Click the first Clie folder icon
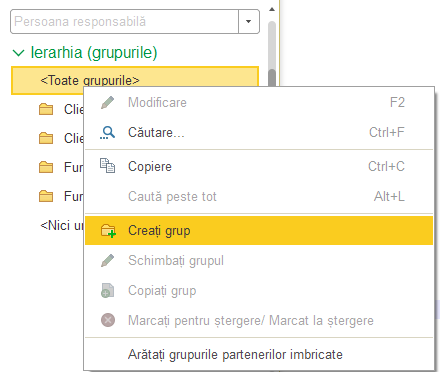Viewport: 440px width, 372px height. pyautogui.click(x=46, y=109)
